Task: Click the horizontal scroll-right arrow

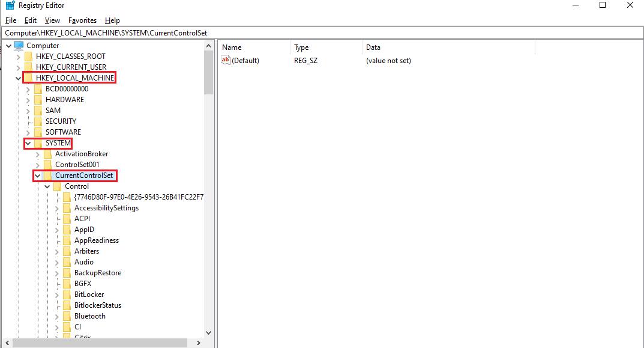Action: coord(199,342)
